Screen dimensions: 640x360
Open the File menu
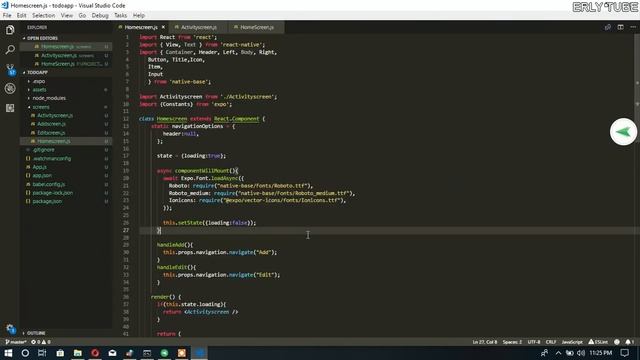pos(7,16)
